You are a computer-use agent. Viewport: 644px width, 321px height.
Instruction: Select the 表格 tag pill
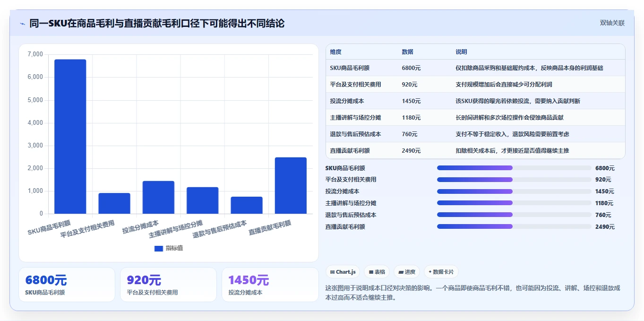coord(377,272)
